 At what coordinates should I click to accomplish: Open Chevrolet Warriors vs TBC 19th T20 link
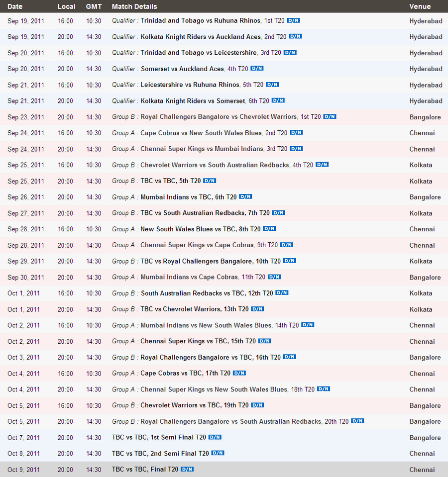195,405
